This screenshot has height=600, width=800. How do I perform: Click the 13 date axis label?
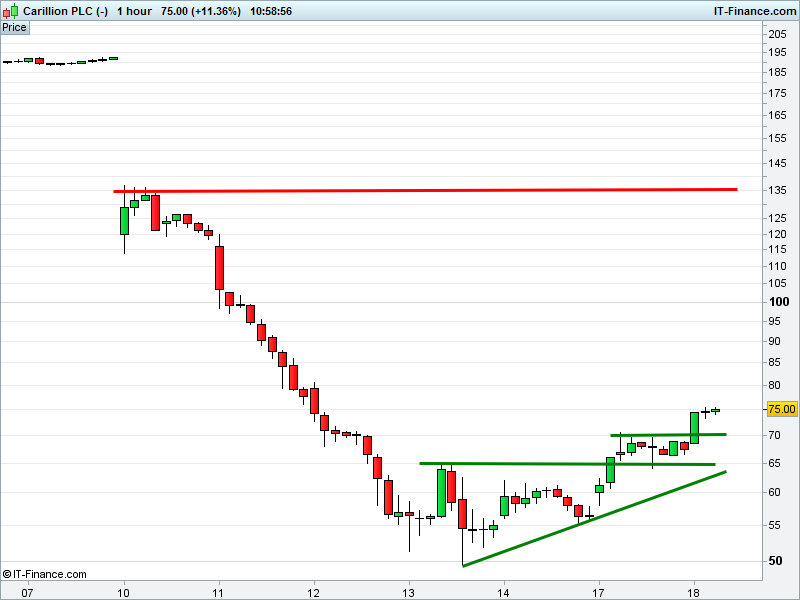[x=408, y=593]
